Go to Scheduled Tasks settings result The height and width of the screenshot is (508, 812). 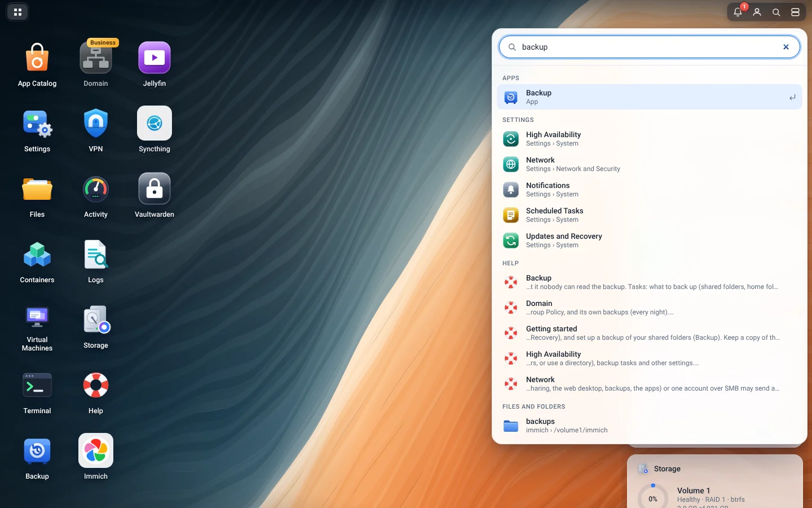coord(650,215)
